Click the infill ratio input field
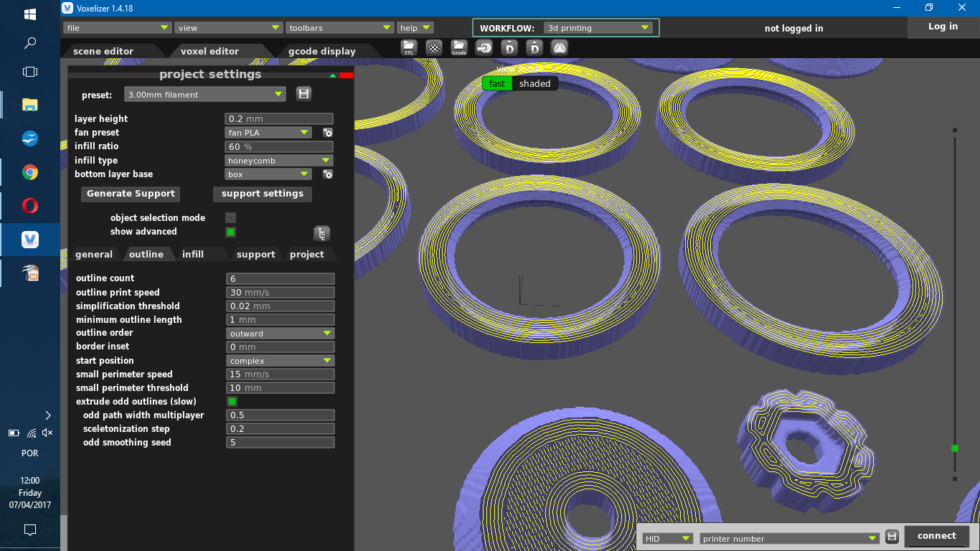The image size is (980, 551). [279, 146]
